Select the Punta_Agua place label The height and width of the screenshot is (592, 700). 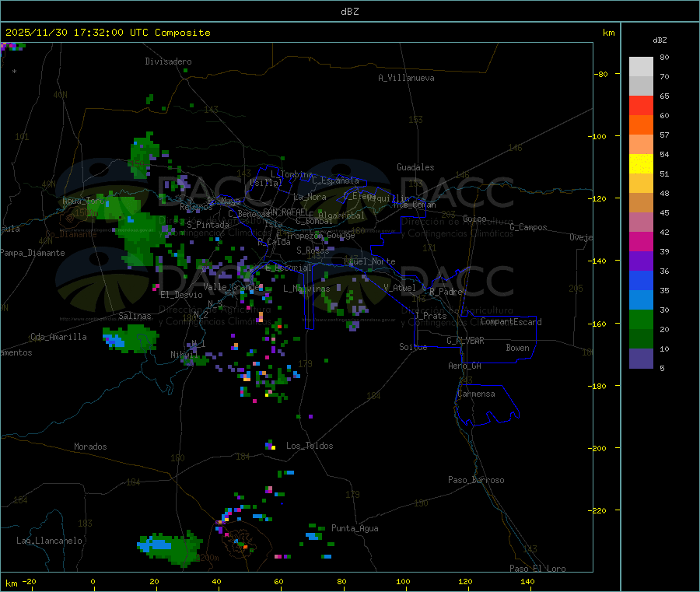coord(355,528)
